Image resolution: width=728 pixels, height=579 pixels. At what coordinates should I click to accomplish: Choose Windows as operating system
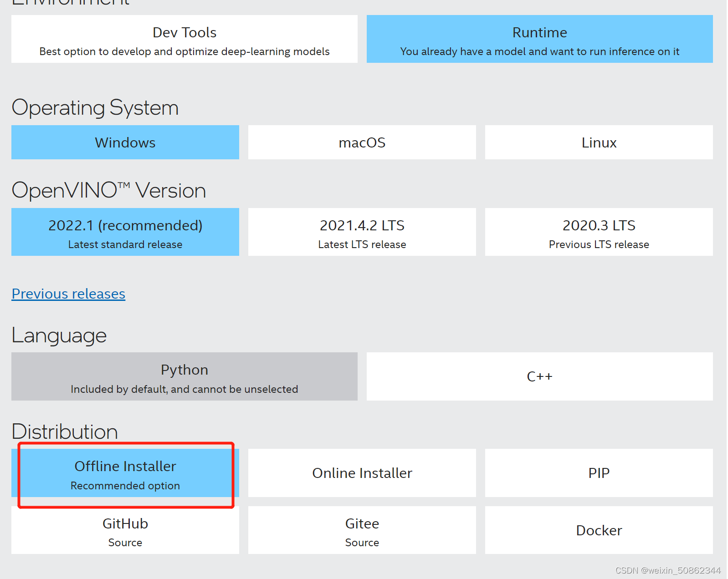pyautogui.click(x=125, y=142)
